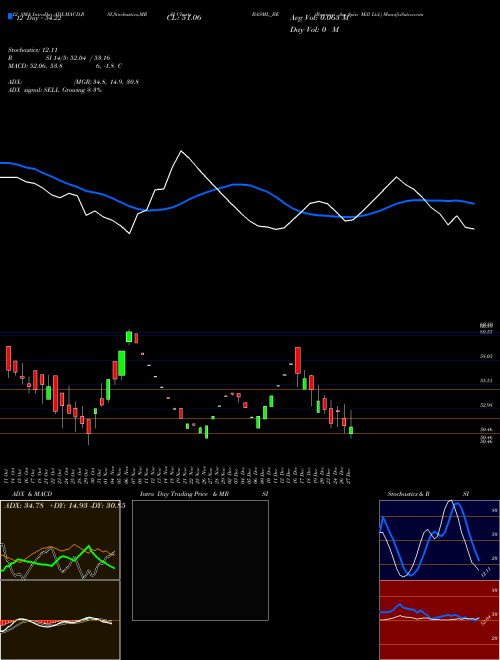Click the 55.51 price axis label
This screenshot has width=500, height=660.
[x=486, y=381]
